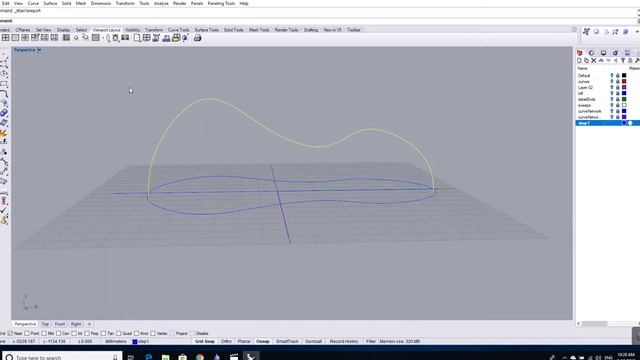The width and height of the screenshot is (640, 360).
Task: Toggle the Osnap status button
Action: pos(262,341)
